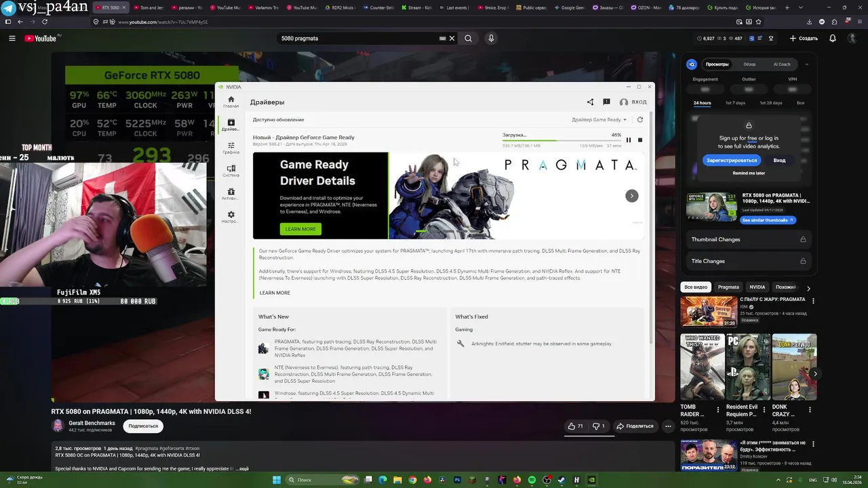Open options menu for PRAGMATA recommended video

[x=813, y=301]
